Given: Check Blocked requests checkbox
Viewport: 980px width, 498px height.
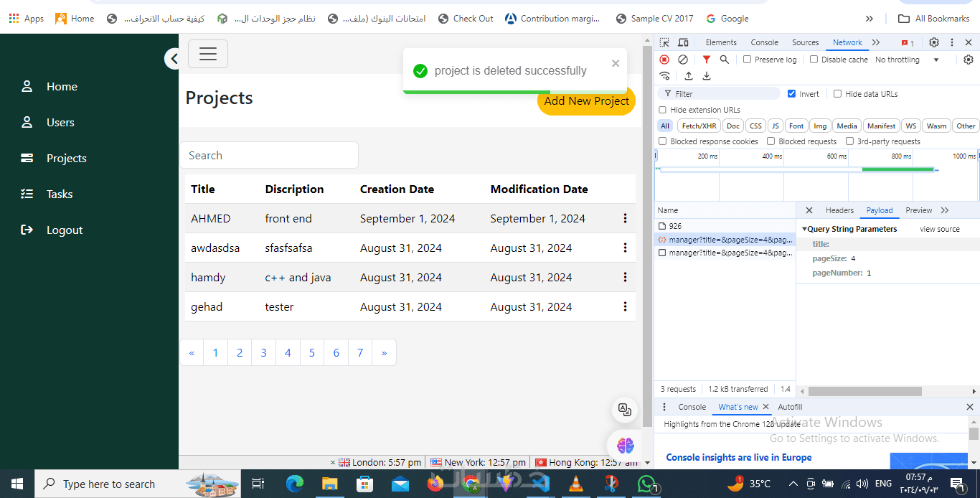Looking at the screenshot, I should pos(771,141).
